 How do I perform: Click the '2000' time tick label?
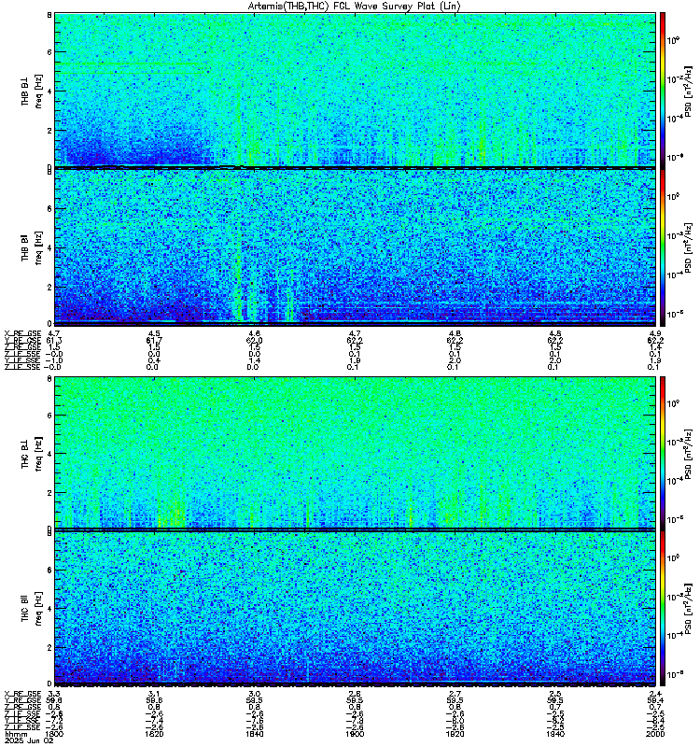pos(655,734)
